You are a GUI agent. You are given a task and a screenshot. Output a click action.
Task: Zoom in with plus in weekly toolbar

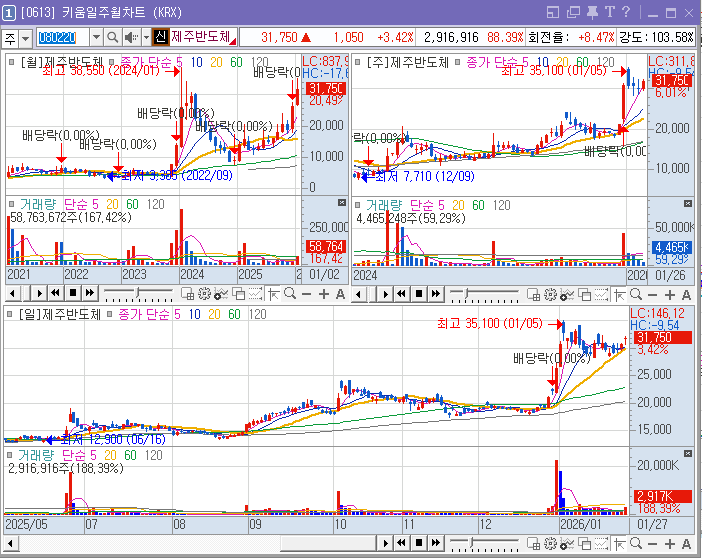(x=670, y=295)
